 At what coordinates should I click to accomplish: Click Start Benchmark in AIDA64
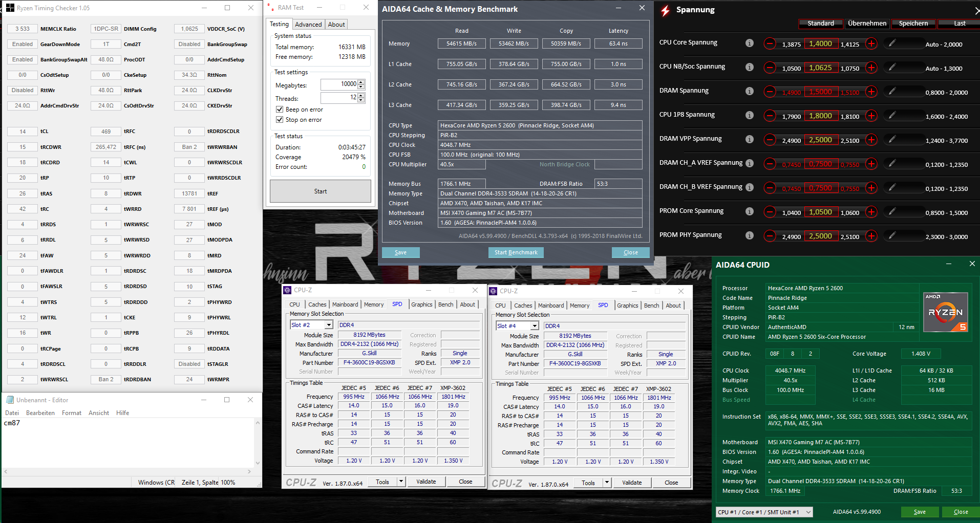[516, 252]
